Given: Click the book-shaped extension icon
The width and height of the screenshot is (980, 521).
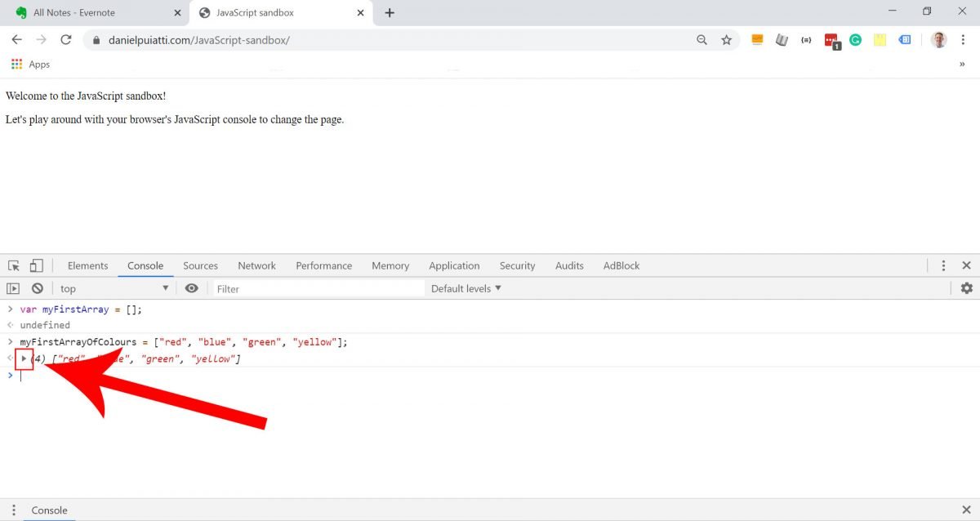Looking at the screenshot, I should click(782, 40).
